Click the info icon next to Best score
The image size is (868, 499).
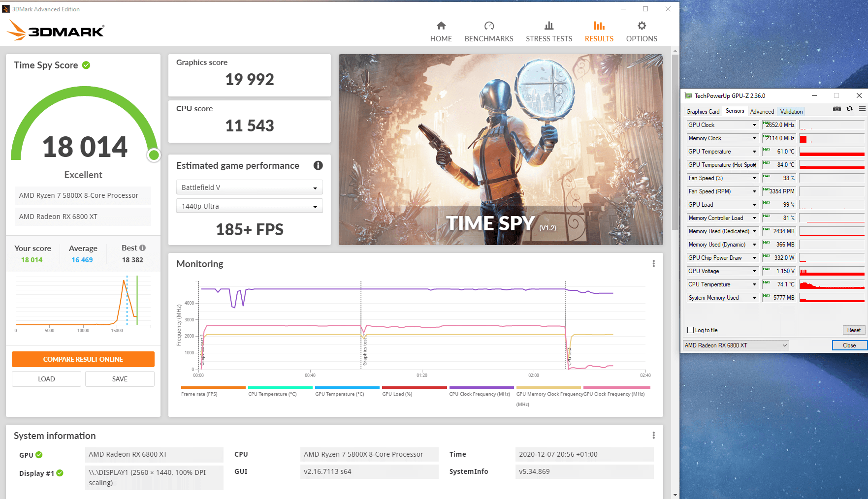(142, 248)
